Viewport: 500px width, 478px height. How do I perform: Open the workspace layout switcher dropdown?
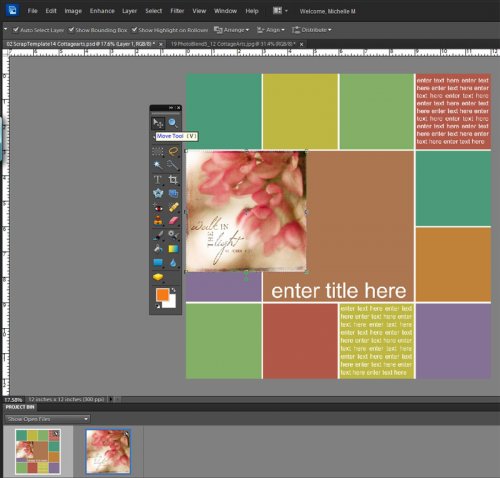point(280,11)
